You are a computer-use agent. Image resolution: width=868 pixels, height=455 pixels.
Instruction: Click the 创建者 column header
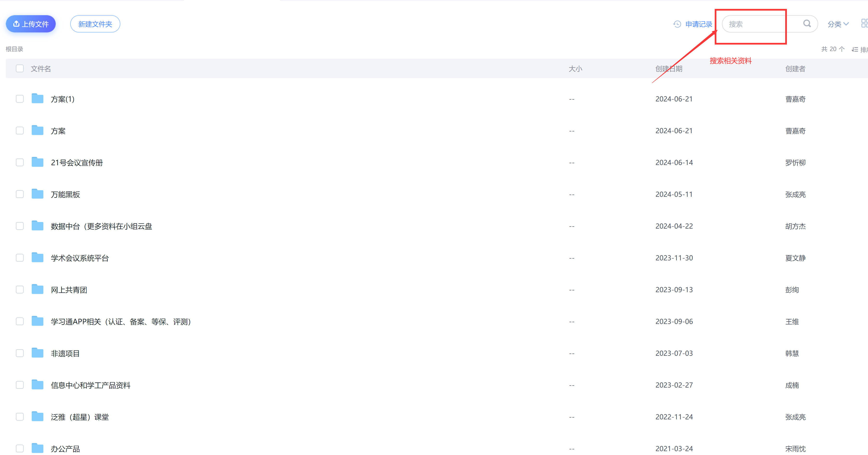click(x=795, y=69)
